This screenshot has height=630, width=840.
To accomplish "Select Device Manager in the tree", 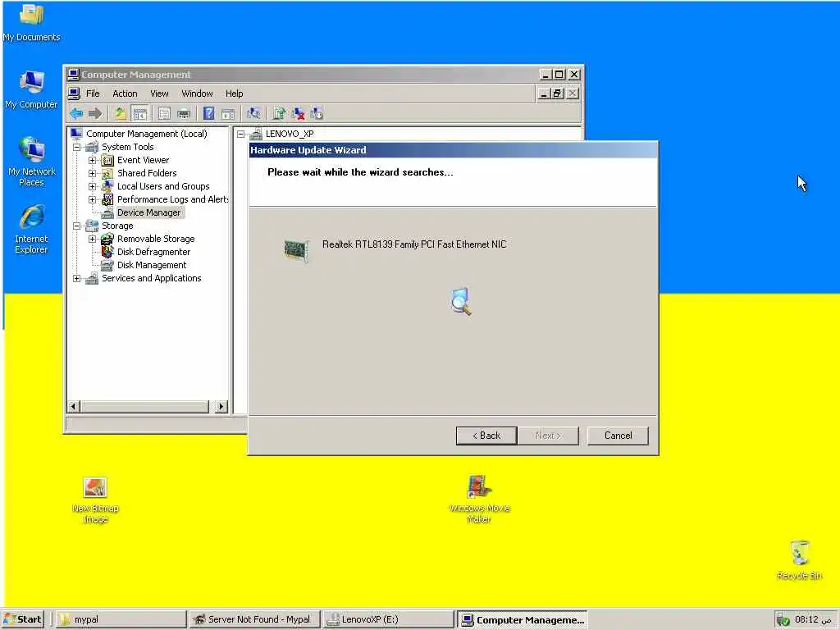I will coord(148,212).
